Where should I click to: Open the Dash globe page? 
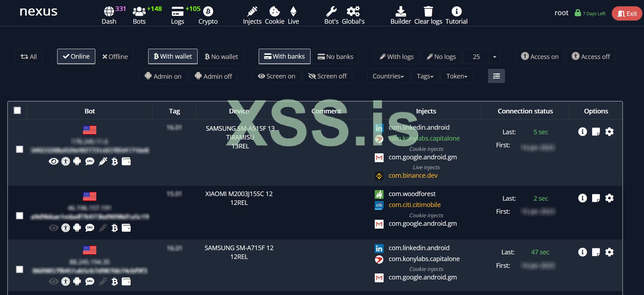(x=109, y=16)
